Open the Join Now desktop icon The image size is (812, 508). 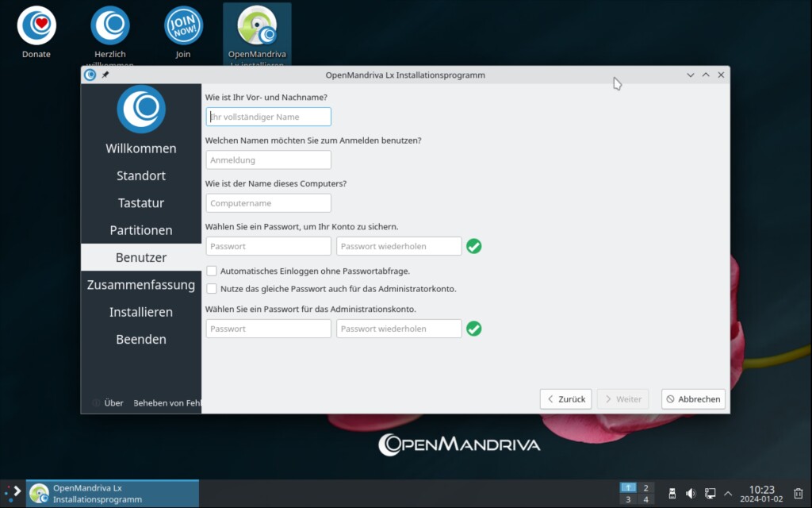[183, 31]
